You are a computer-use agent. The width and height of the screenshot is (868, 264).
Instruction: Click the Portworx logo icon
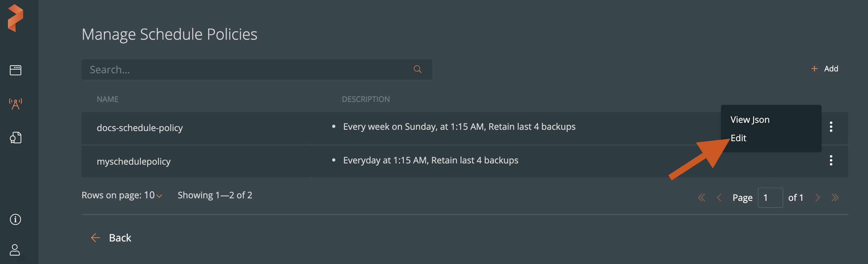(16, 18)
